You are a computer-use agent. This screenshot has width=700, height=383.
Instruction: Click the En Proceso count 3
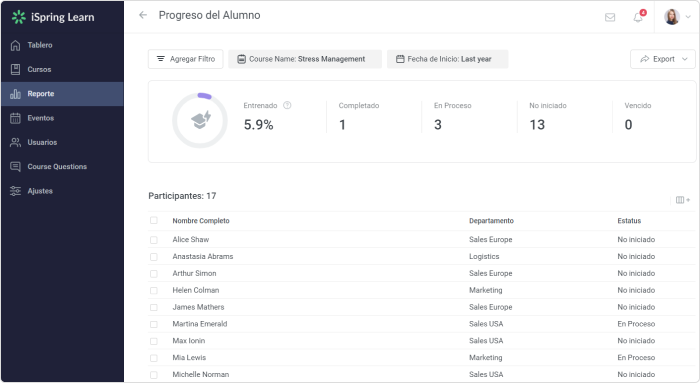click(x=438, y=125)
